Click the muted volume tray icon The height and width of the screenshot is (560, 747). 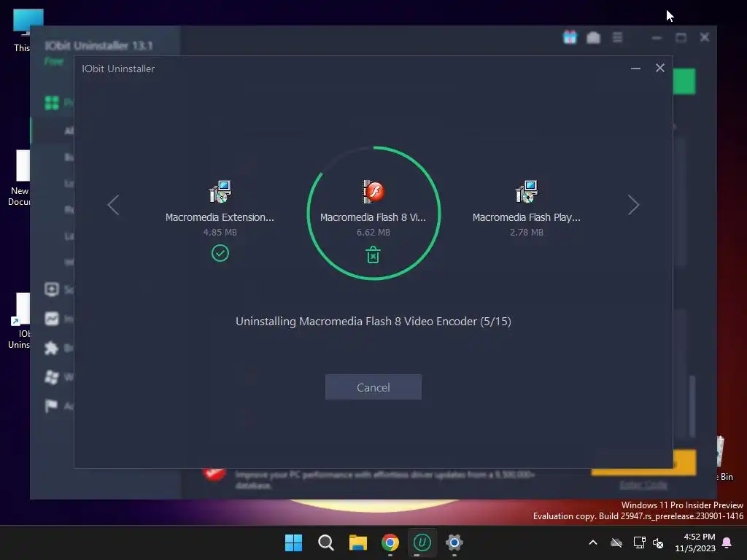658,542
